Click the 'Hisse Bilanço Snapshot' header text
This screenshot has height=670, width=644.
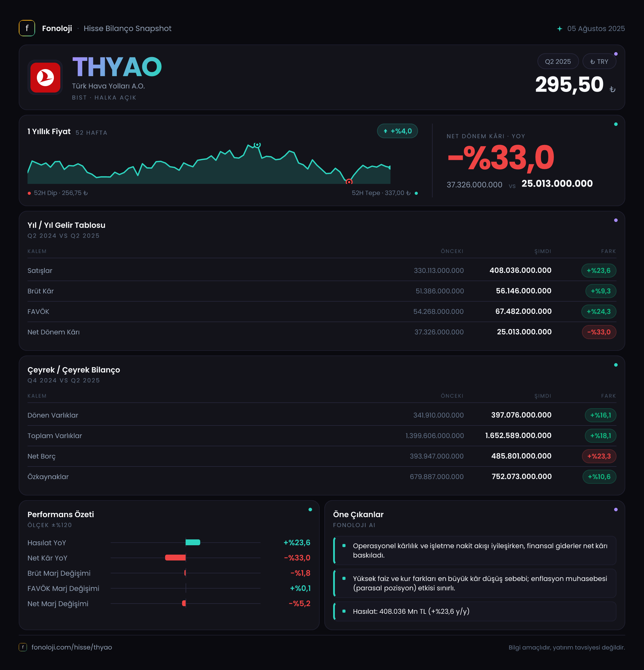coord(127,28)
